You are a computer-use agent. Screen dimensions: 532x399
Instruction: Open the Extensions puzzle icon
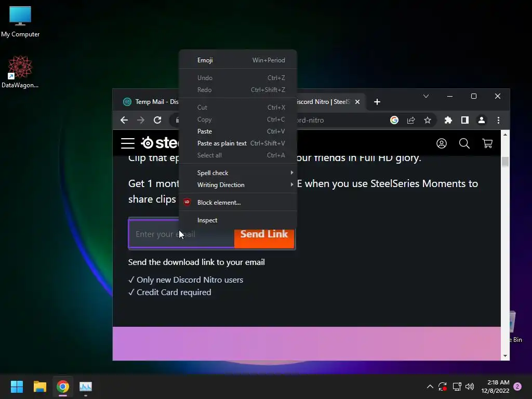coord(448,120)
